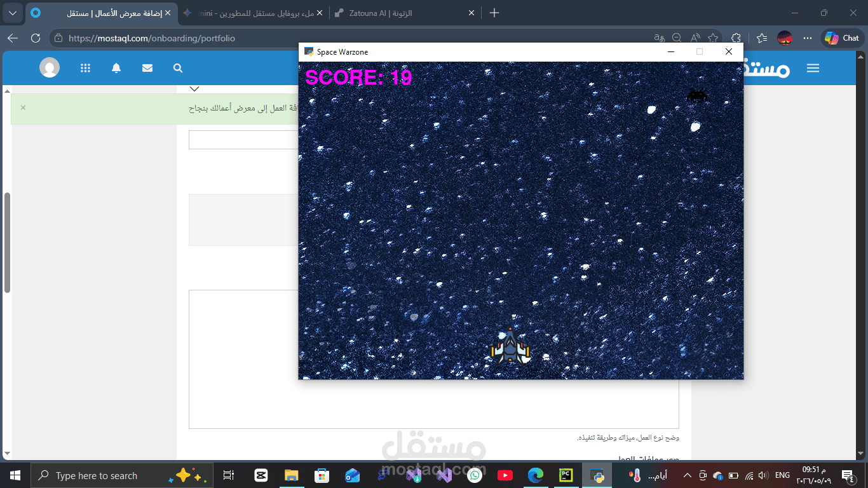This screenshot has height=488, width=868.
Task: Close the Mostaql portfolio tab
Action: [x=167, y=13]
